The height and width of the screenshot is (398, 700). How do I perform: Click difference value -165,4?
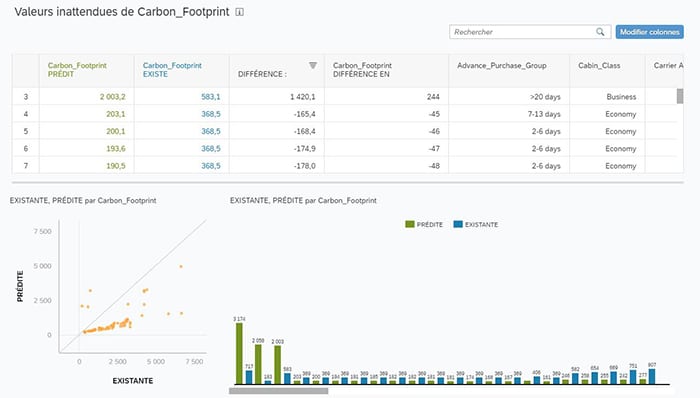(304, 114)
